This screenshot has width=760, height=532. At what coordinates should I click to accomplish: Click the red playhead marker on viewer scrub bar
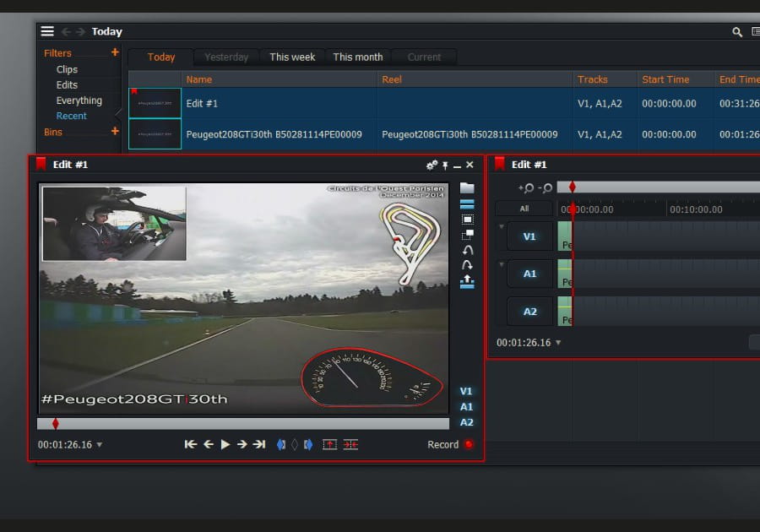point(56,424)
